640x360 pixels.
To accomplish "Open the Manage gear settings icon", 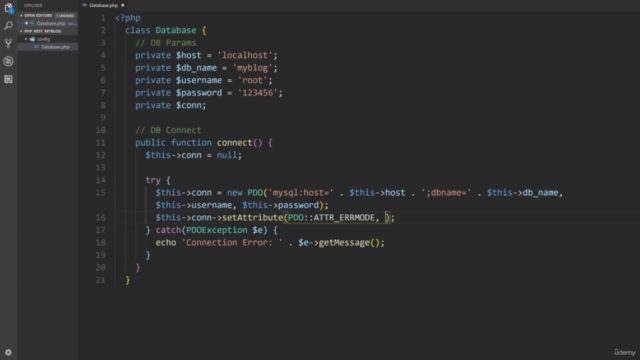I will pyautogui.click(x=8, y=352).
